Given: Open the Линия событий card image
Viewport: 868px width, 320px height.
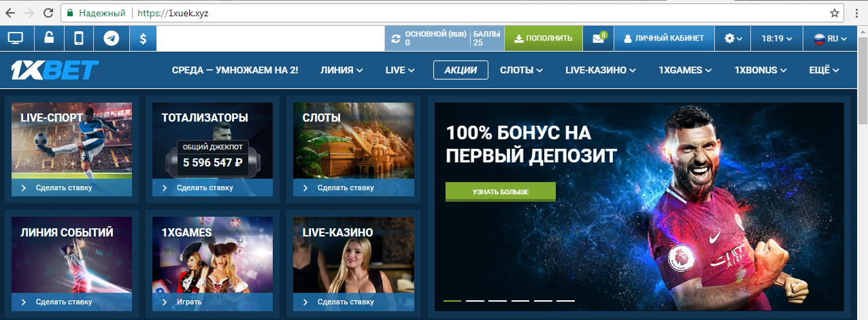Looking at the screenshot, I should pos(71,255).
